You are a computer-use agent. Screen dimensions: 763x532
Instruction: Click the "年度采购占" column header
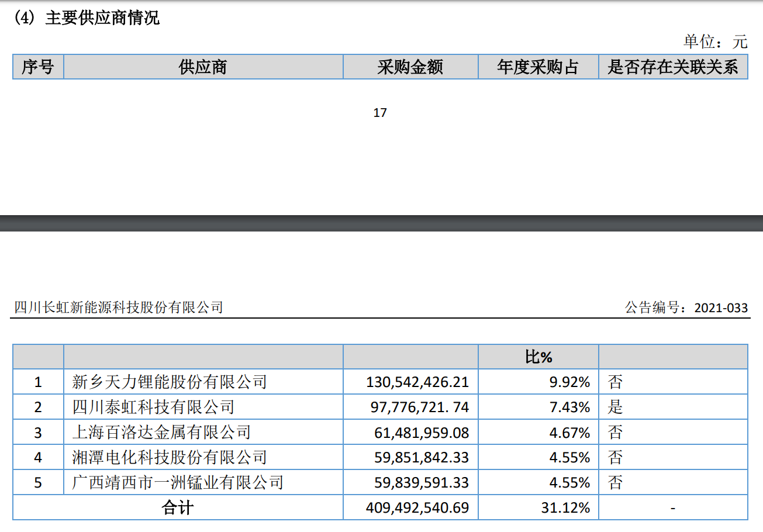[538, 67]
